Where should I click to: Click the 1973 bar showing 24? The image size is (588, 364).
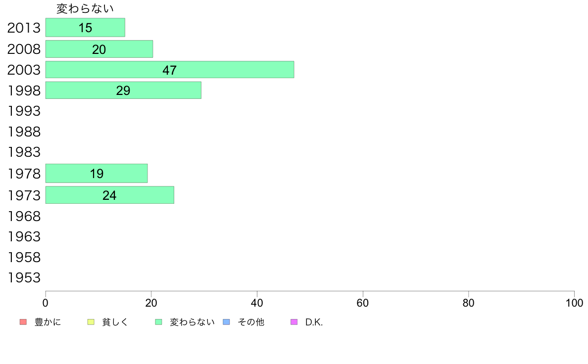coord(109,195)
